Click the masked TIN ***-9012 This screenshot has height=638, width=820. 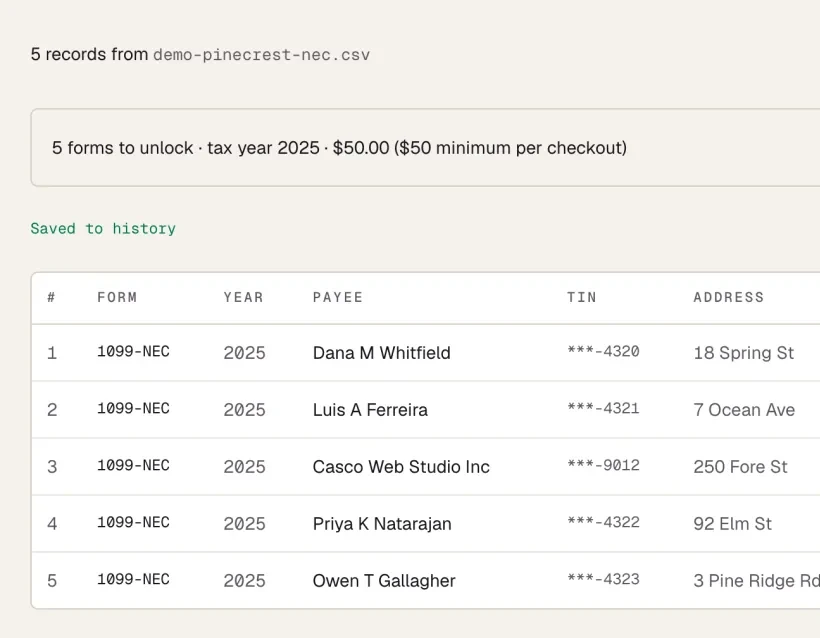tap(603, 465)
